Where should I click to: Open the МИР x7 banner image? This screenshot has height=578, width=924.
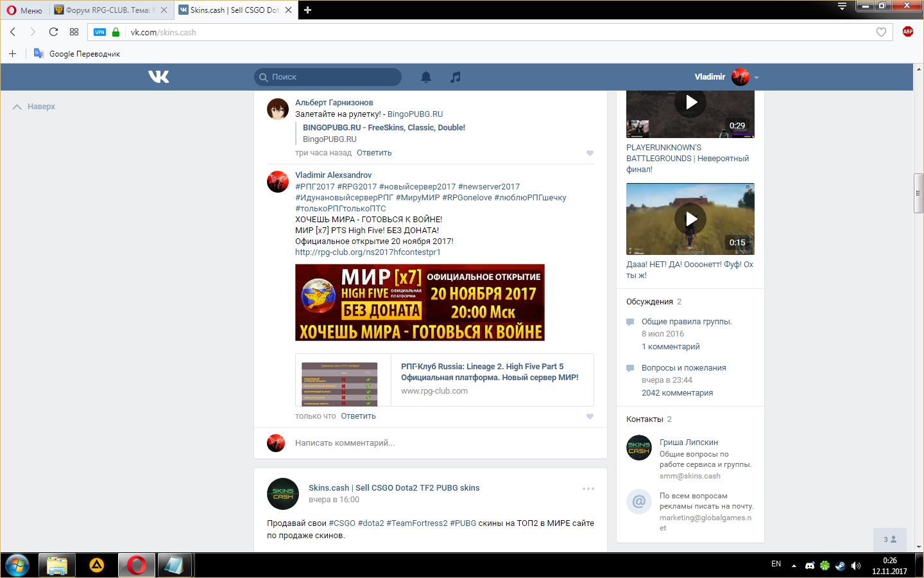[420, 302]
